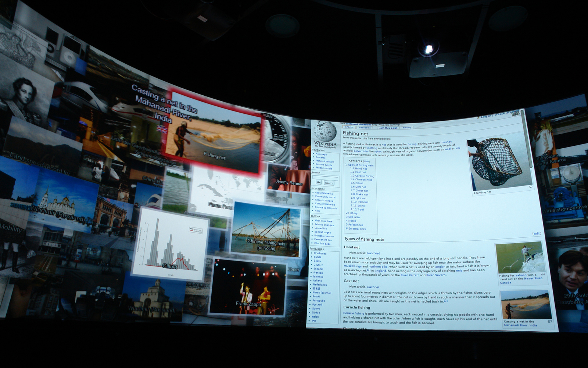Click the [edit] section link
Screen dimensions: 588x368
(x=537, y=233)
